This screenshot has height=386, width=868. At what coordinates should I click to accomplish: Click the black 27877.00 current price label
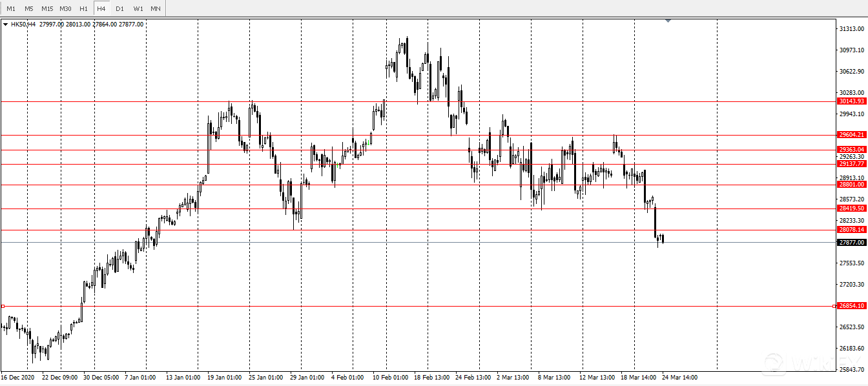coord(851,243)
